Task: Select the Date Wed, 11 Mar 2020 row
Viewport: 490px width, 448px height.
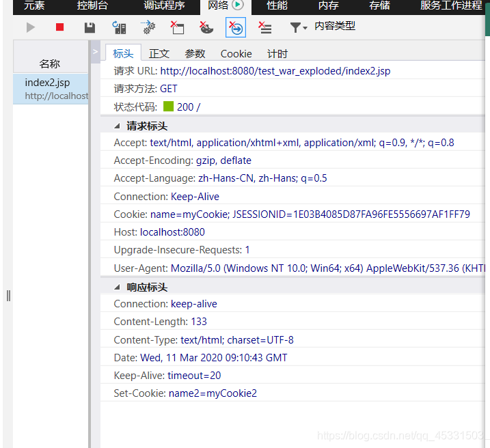Action: click(x=292, y=357)
